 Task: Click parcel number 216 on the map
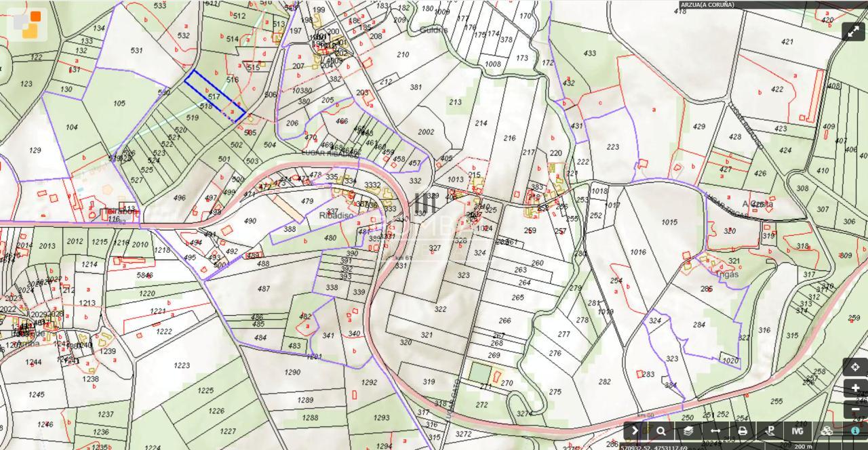click(510, 138)
